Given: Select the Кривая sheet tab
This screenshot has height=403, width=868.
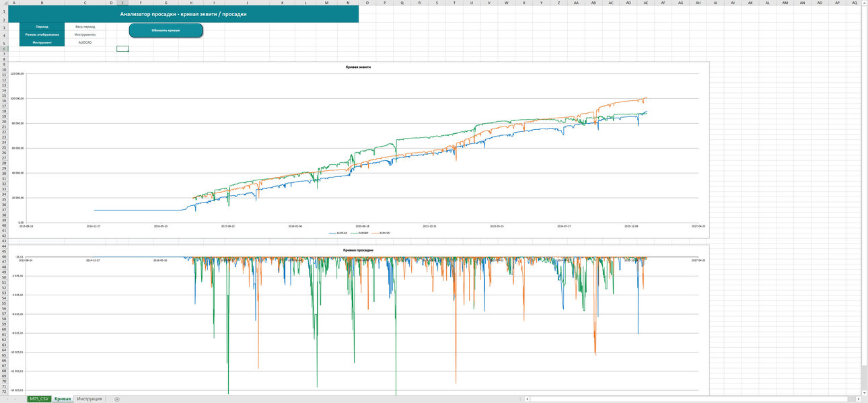Looking at the screenshot, I should pyautogui.click(x=63, y=399).
